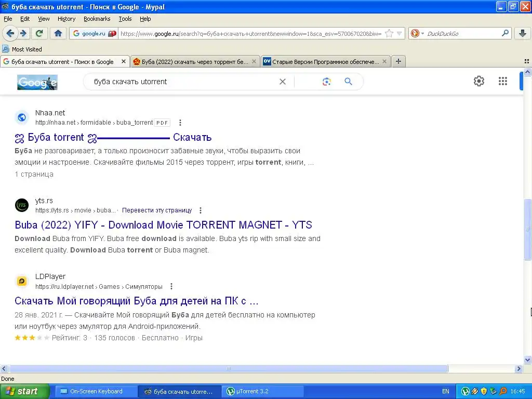The image size is (532, 399).
Task: Click the EN language indicator
Action: pos(445,391)
